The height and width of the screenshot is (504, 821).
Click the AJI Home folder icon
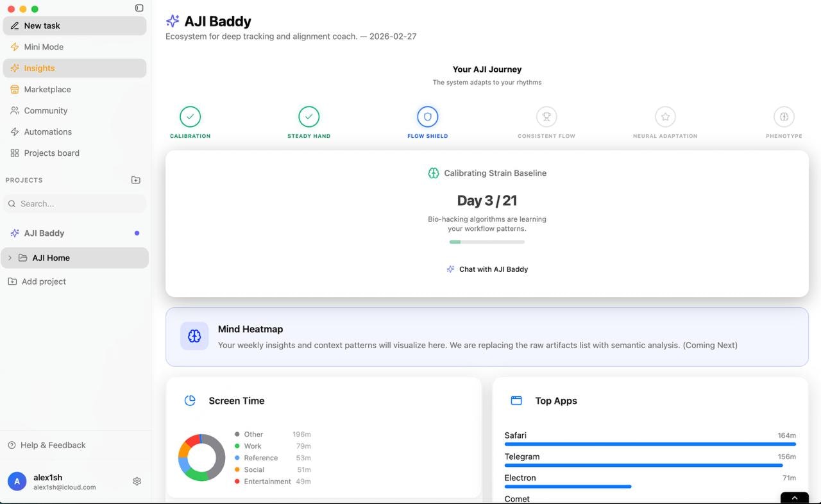[x=23, y=258]
